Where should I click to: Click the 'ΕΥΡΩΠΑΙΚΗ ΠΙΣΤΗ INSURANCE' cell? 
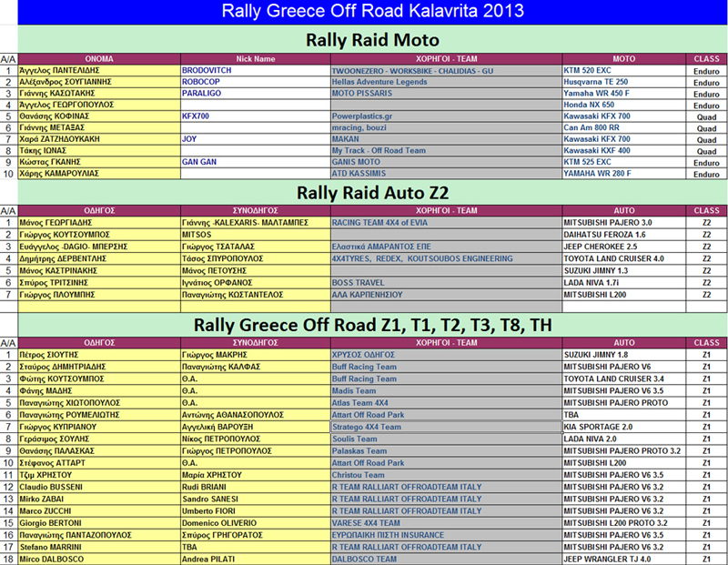point(446,535)
